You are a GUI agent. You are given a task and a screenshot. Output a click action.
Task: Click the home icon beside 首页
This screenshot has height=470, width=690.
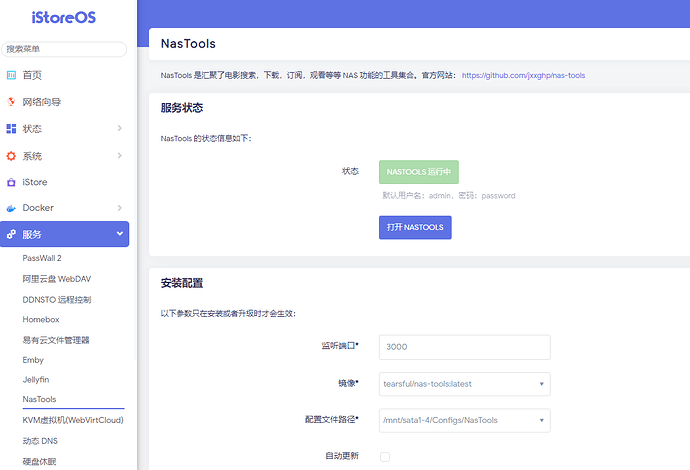(x=12, y=75)
